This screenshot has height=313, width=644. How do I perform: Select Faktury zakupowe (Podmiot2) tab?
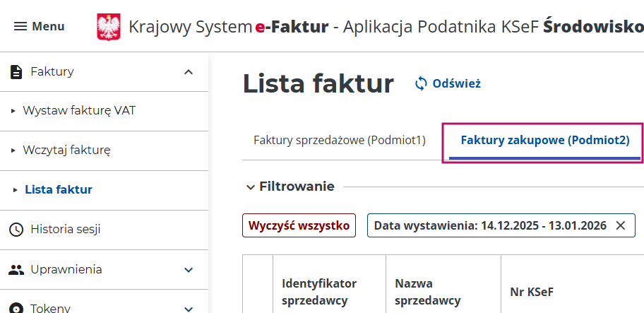[x=544, y=140]
